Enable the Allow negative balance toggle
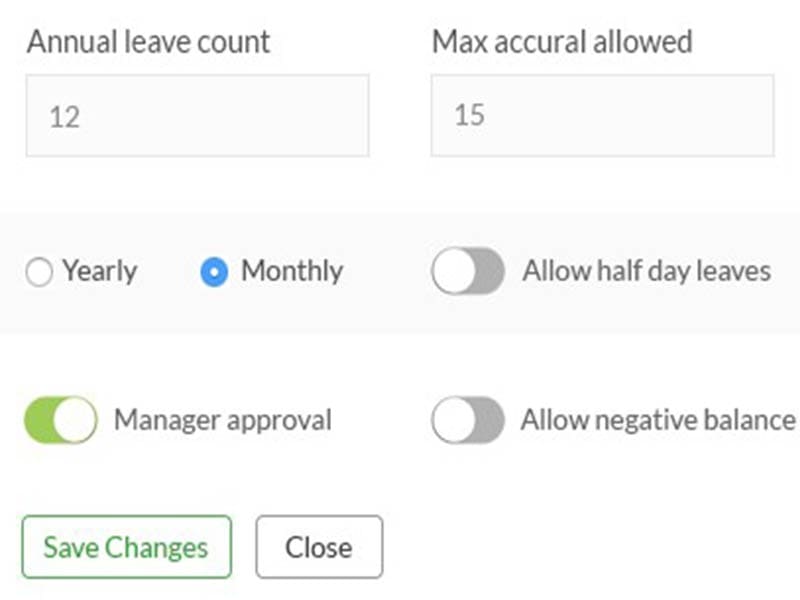 pyautogui.click(x=467, y=420)
